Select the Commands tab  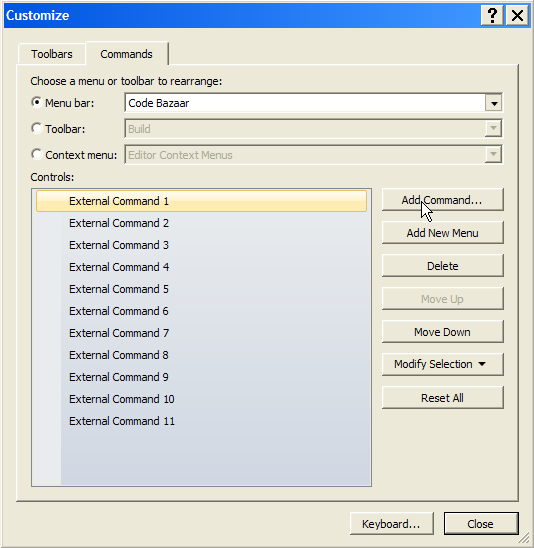[127, 53]
